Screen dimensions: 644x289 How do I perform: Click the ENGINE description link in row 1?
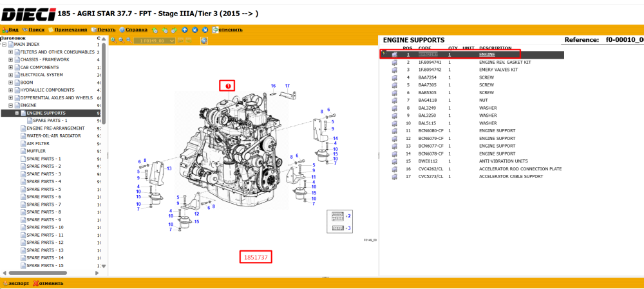(x=487, y=54)
